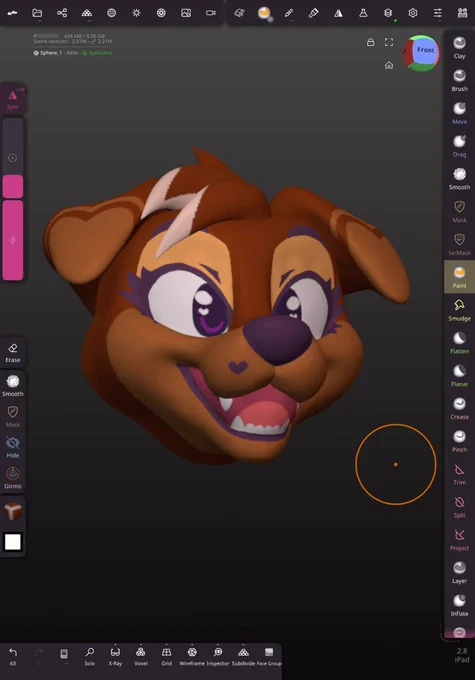This screenshot has width=475, height=680.
Task: Adjust the pink intensity slider
Action: pyautogui.click(x=13, y=240)
